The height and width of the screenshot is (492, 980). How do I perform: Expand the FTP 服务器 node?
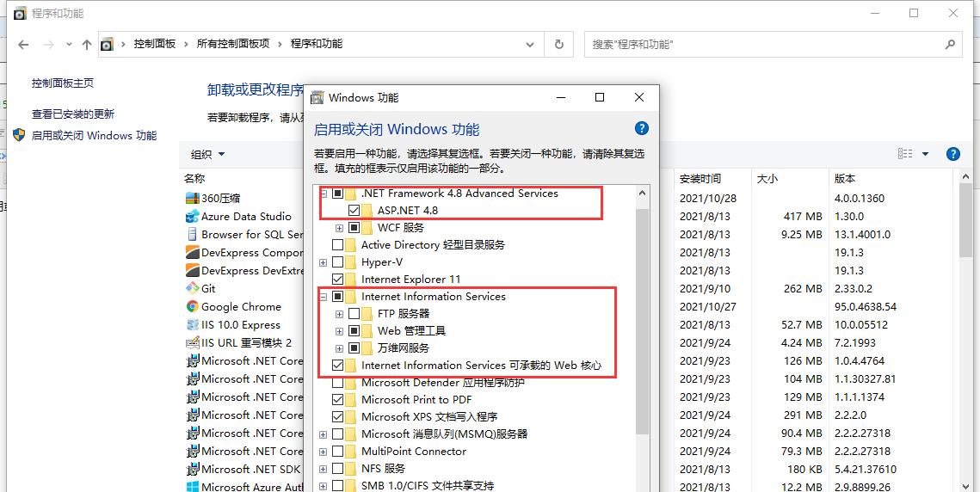click(339, 313)
